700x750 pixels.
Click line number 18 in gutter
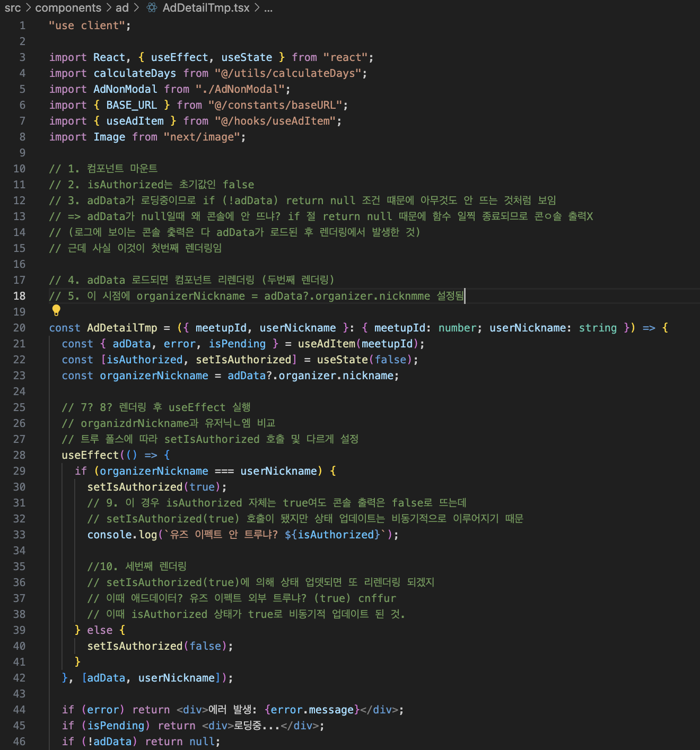point(19,296)
